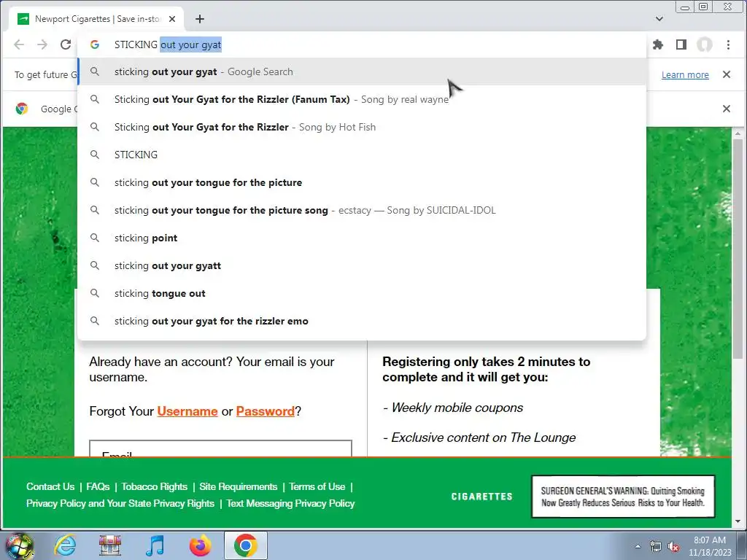
Task: Open the taskbar icon next to Internet Explorer
Action: [x=110, y=545]
